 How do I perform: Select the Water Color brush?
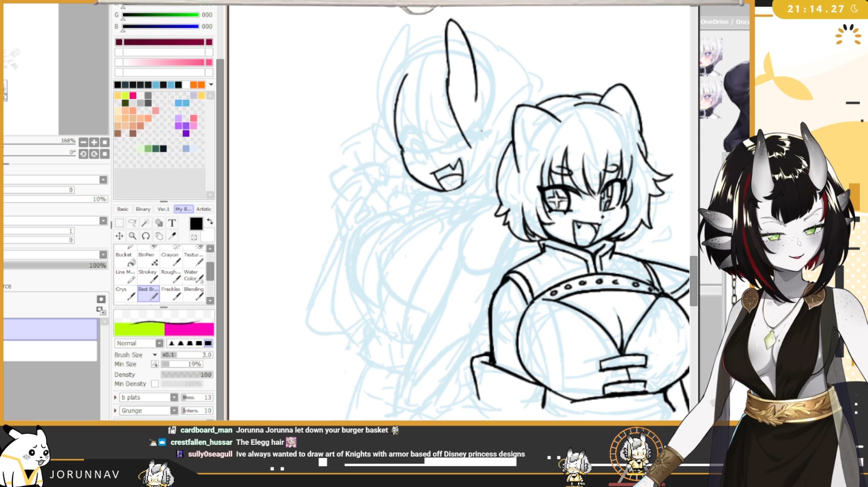(193, 276)
